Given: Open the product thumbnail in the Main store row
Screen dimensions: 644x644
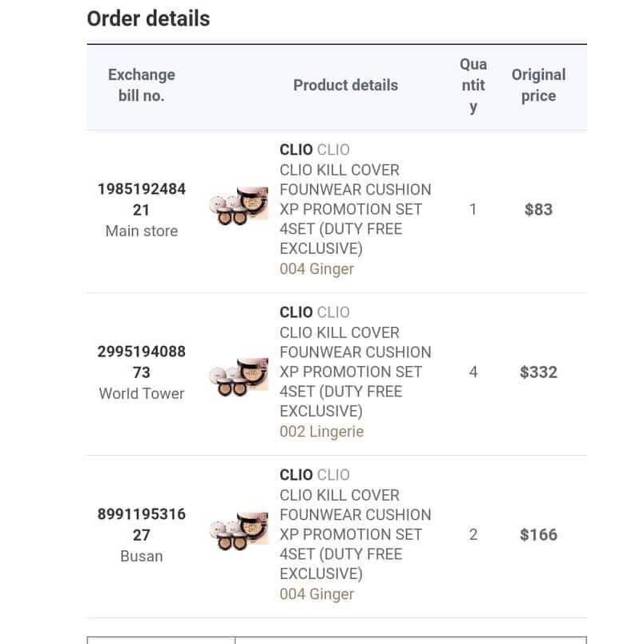Looking at the screenshot, I should coord(239,207).
